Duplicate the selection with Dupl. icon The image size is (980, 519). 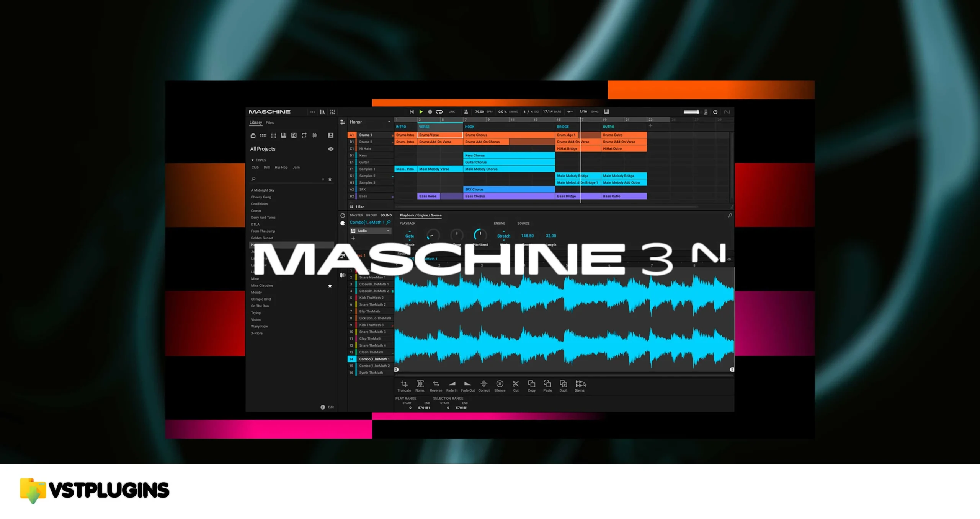[x=563, y=384]
